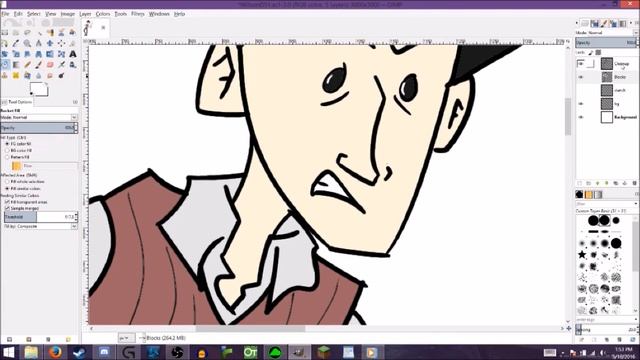The image size is (640, 360).
Task: Hide the Blocks layer eye icon
Action: click(x=581, y=77)
